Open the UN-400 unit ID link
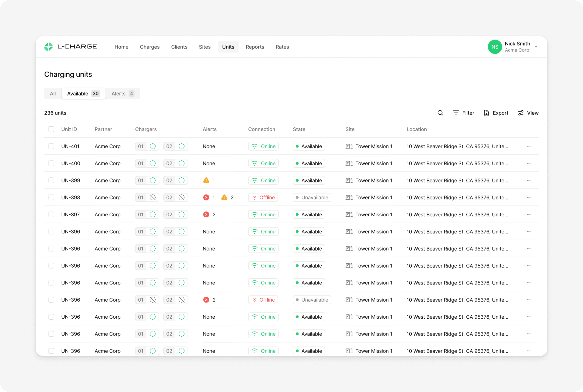This screenshot has width=583, height=392. coord(71,163)
